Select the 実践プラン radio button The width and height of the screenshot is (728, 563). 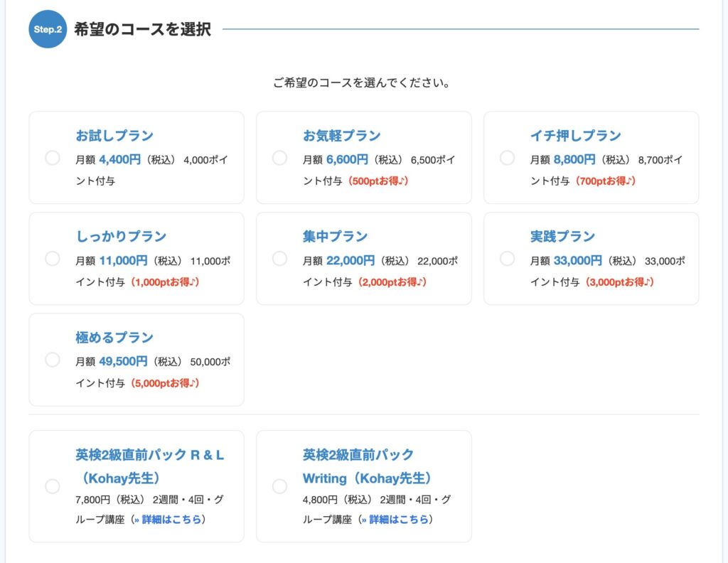[507, 259]
